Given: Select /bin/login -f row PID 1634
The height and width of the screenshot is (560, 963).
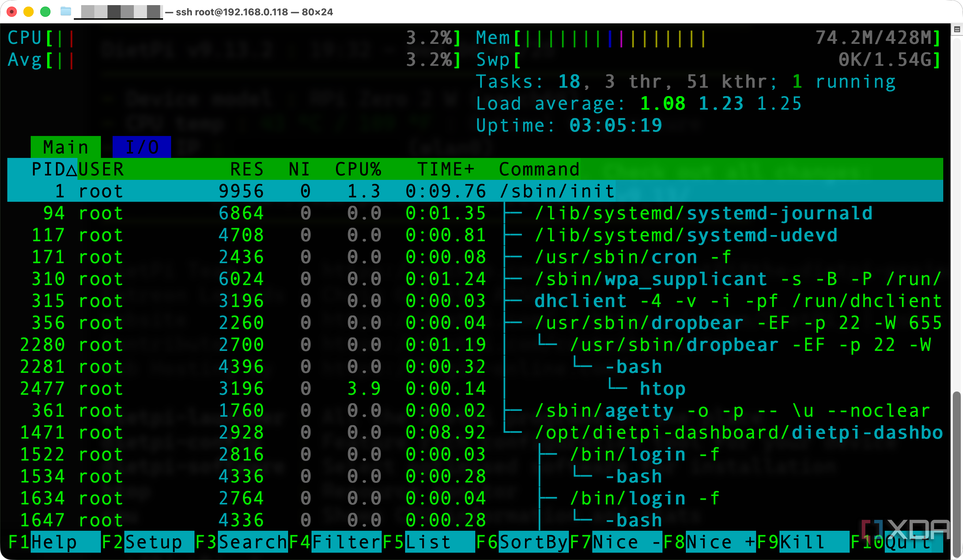Looking at the screenshot, I should 475,499.
